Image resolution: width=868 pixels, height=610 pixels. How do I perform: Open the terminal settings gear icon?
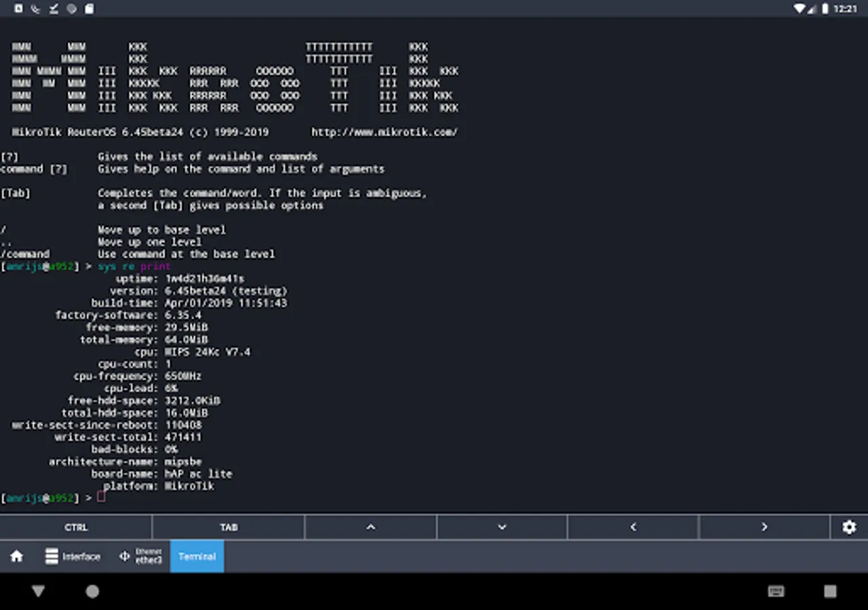(849, 527)
